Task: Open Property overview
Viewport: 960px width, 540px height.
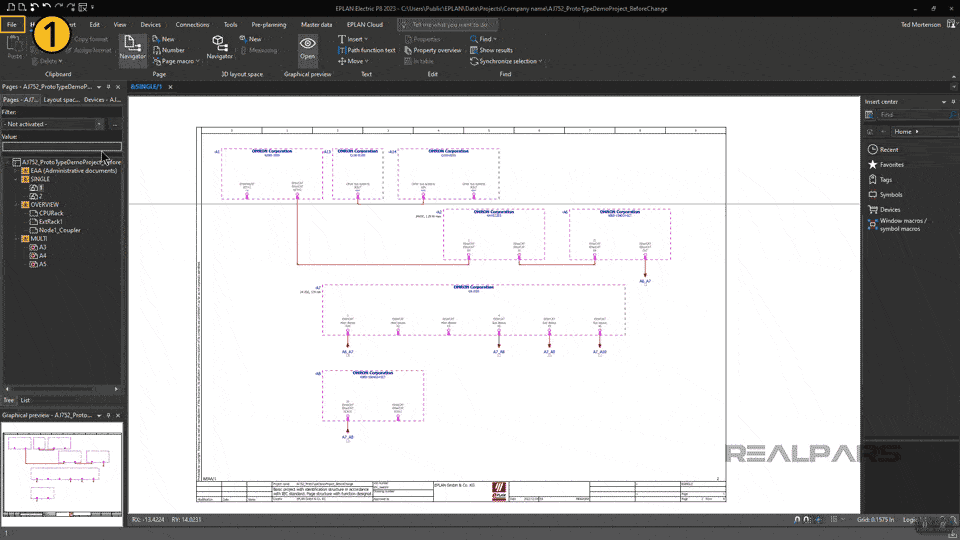Action: (433, 50)
